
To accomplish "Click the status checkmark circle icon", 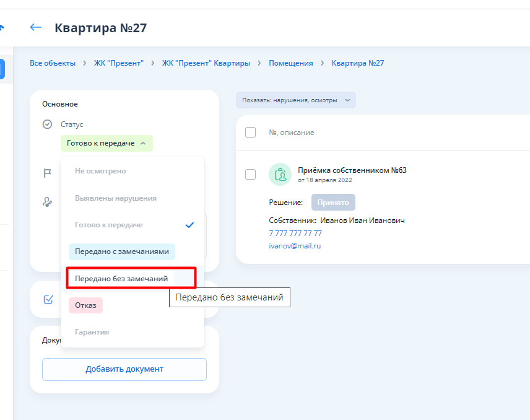I will click(x=47, y=125).
